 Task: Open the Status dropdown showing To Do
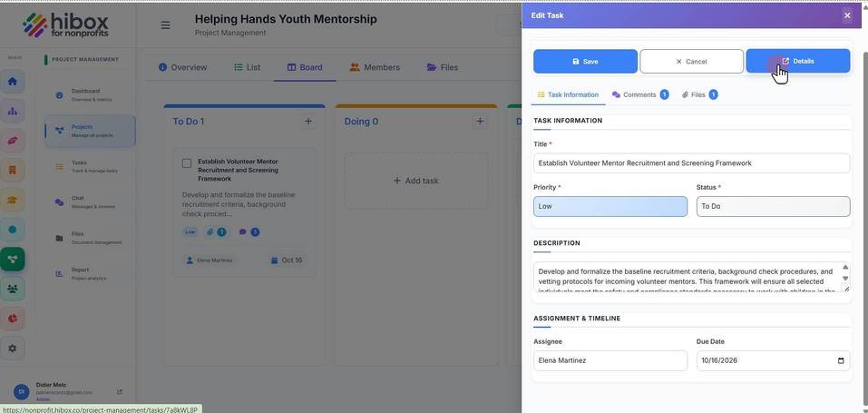773,206
